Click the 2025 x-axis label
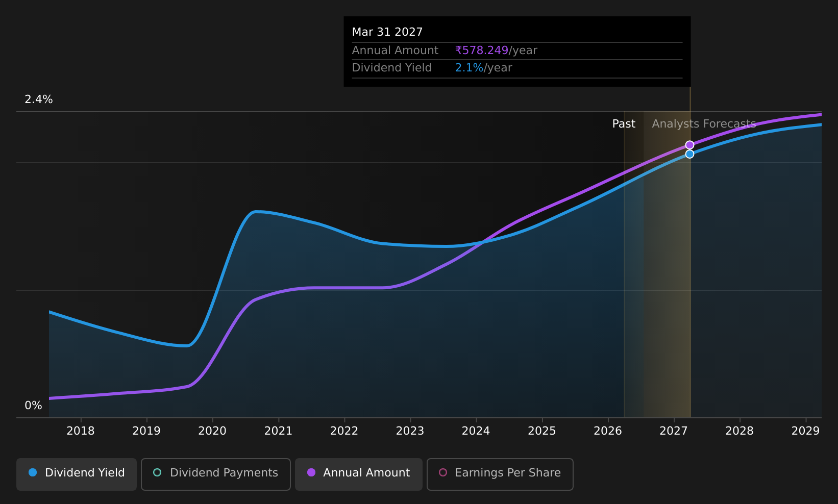 (x=542, y=431)
